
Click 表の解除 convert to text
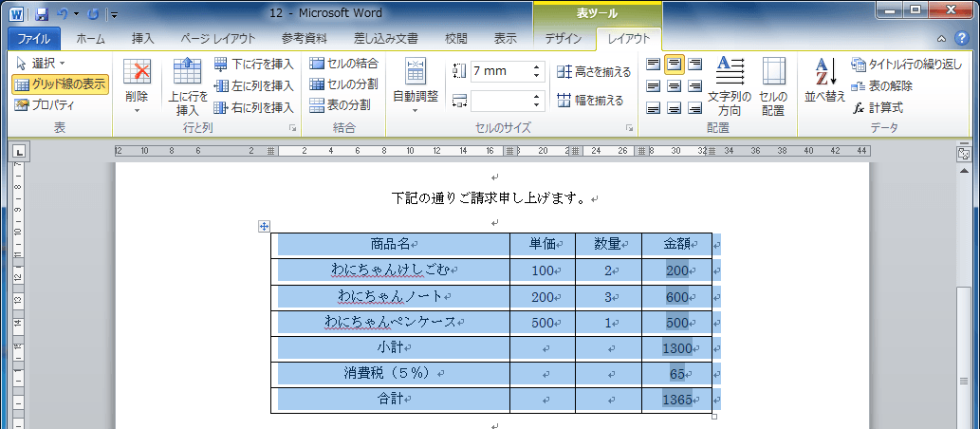click(882, 85)
